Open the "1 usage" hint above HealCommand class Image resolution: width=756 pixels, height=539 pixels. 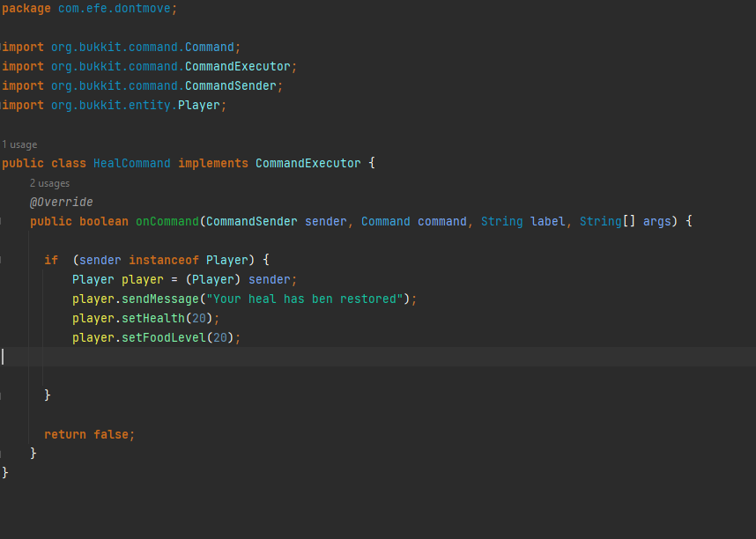(19, 144)
